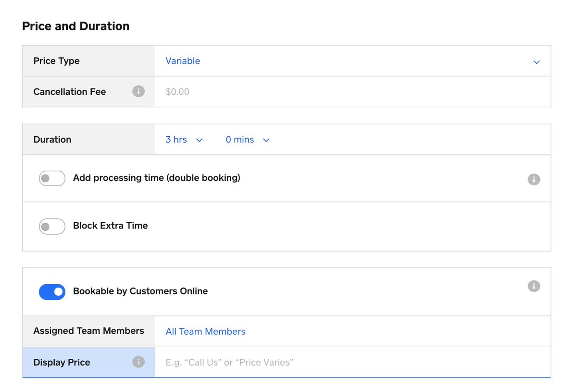Click the Price Type label
This screenshot has height=392, width=577.
pyautogui.click(x=56, y=61)
